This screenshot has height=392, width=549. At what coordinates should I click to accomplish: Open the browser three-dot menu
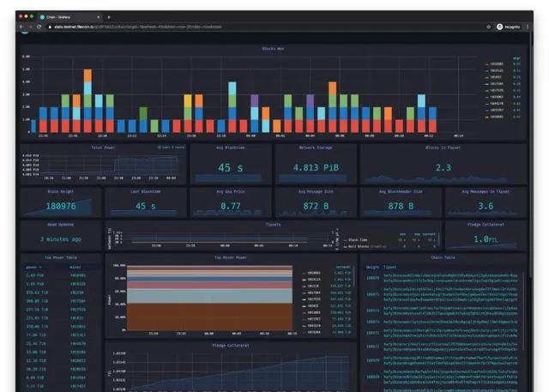coord(528,27)
